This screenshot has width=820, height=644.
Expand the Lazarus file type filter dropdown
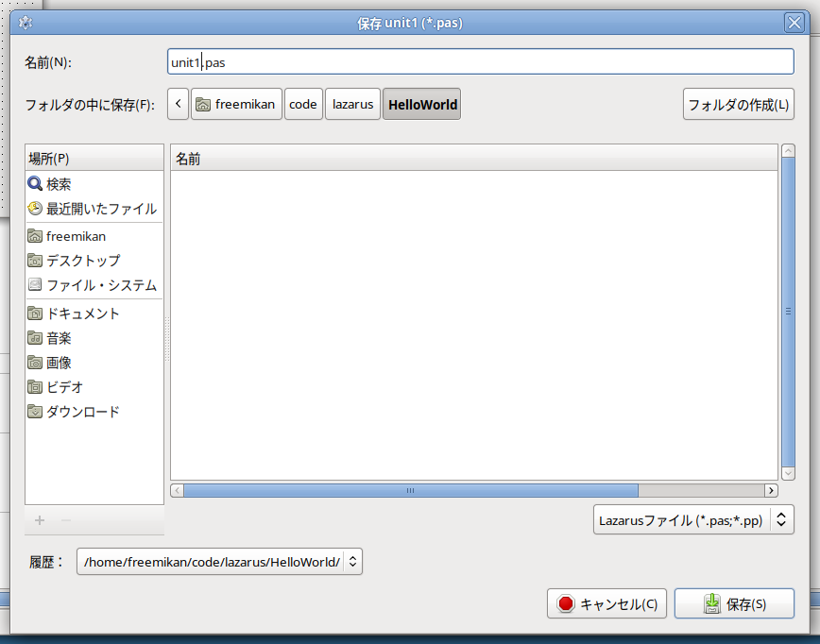[x=692, y=519]
